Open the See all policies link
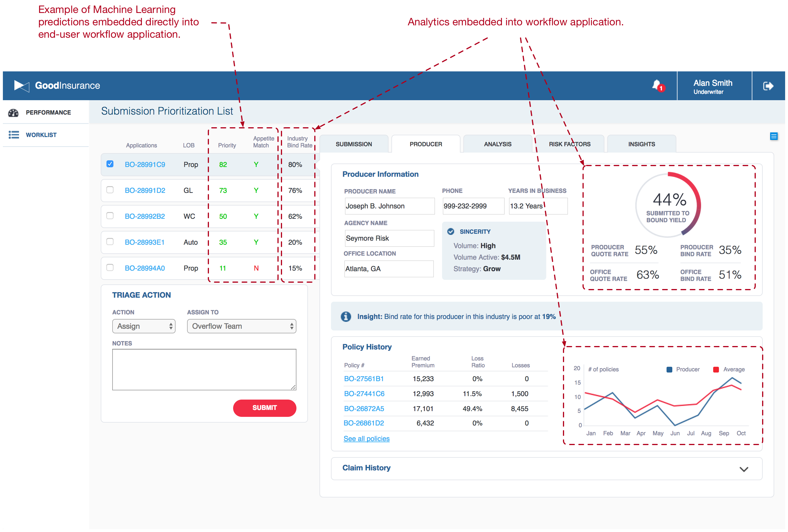 (366, 438)
